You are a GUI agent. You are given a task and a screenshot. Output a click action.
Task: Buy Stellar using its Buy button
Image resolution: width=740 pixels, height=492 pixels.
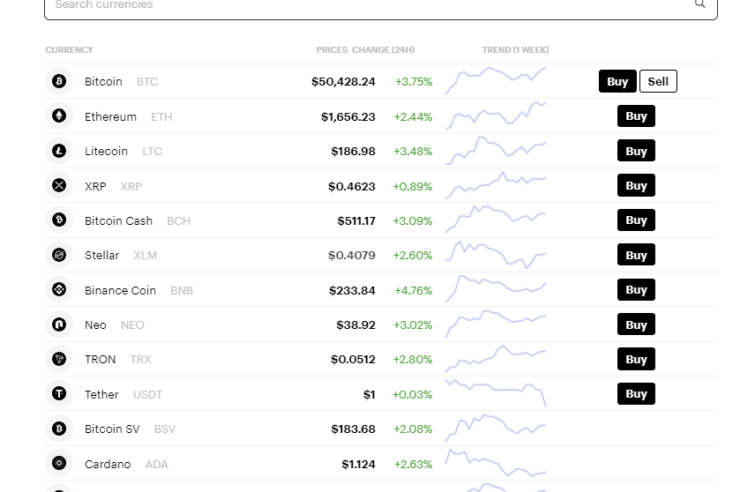click(636, 255)
